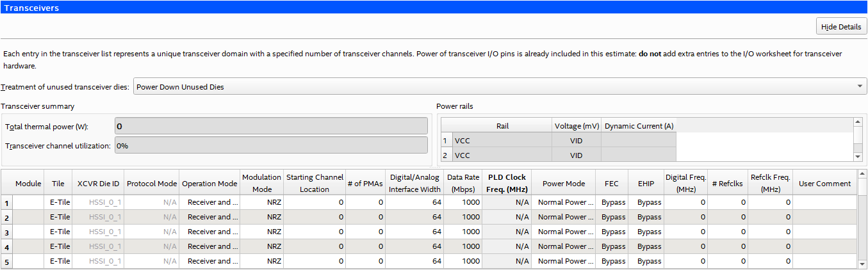The image size is (868, 270).
Task: Click the Transceiver channel utilization field
Action: [x=271, y=145]
